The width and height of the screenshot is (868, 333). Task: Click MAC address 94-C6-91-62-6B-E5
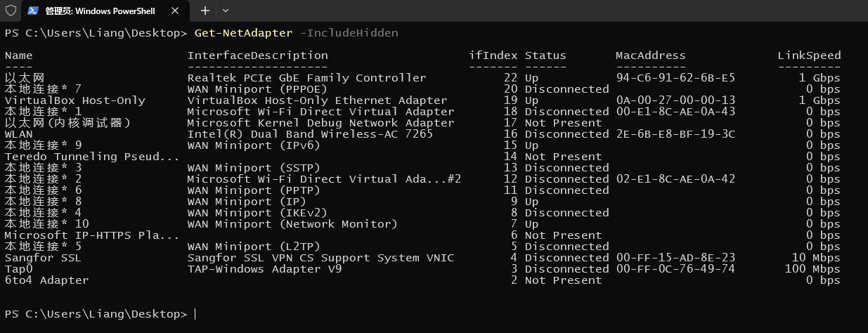[675, 78]
